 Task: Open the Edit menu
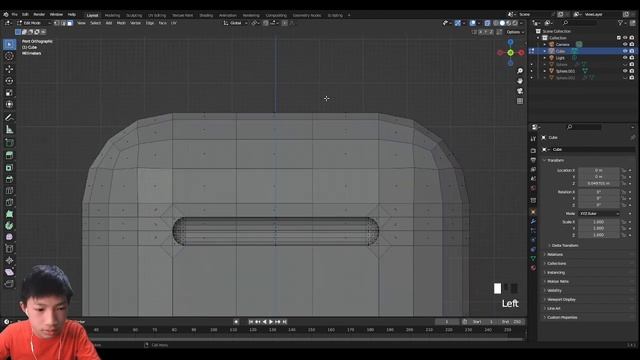[x=25, y=15]
